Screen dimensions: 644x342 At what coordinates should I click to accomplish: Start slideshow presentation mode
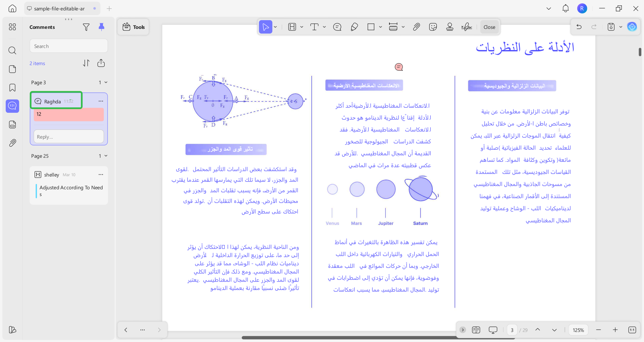[x=493, y=330]
